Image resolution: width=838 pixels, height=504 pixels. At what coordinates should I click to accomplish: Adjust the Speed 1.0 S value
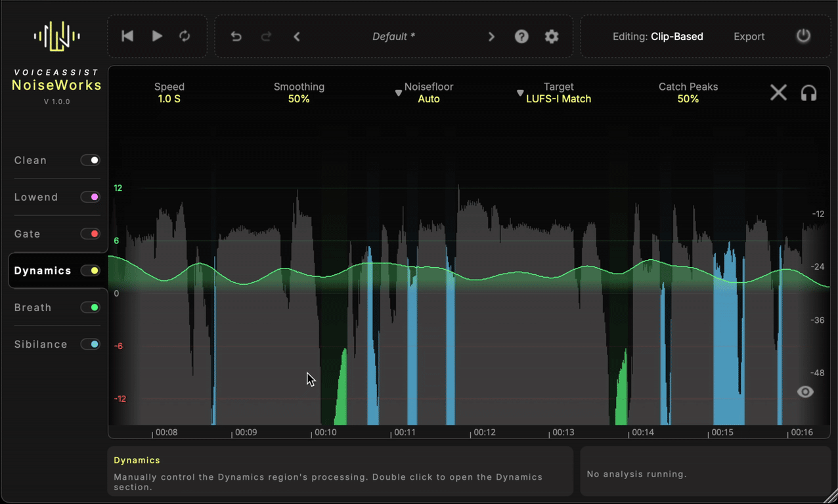[169, 99]
